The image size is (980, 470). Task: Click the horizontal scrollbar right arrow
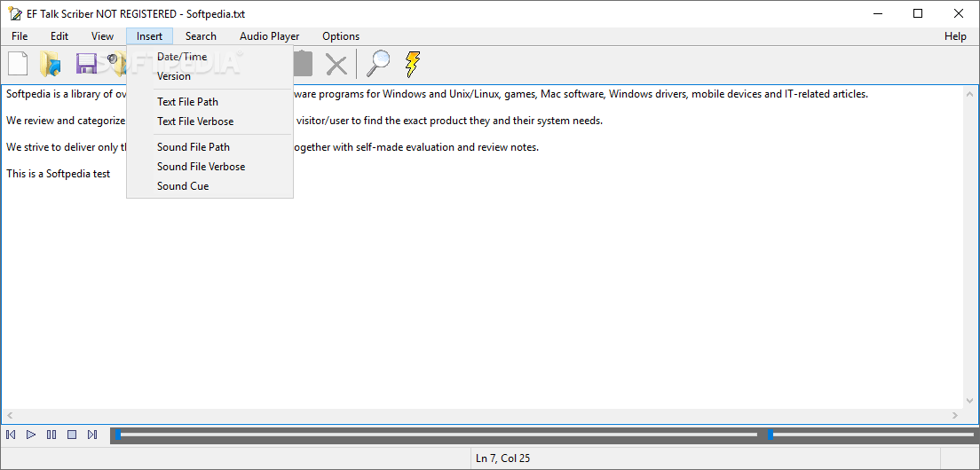[955, 415]
